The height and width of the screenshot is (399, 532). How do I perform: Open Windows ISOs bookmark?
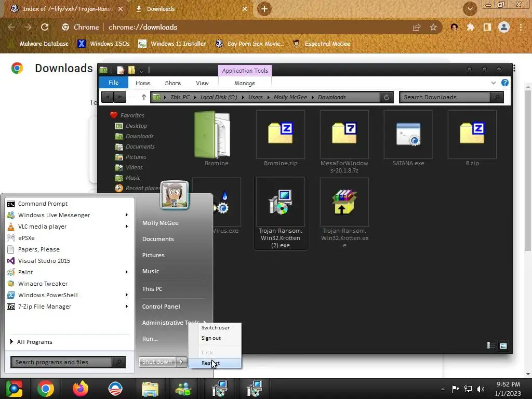click(x=103, y=44)
